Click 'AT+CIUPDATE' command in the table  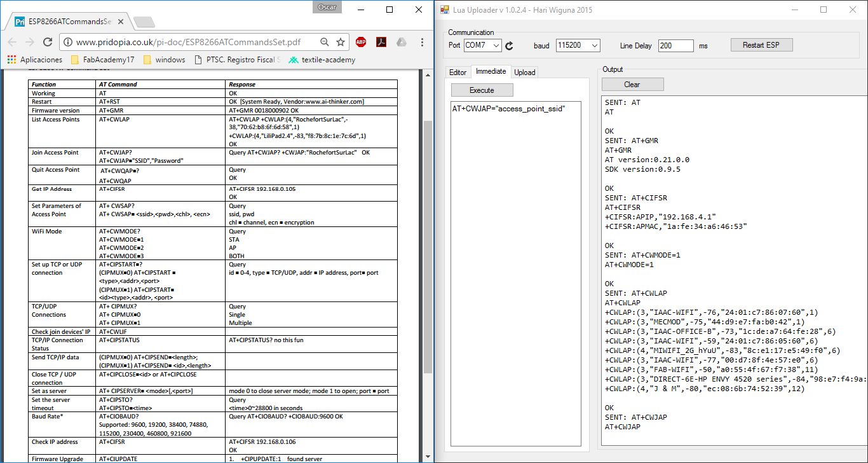(118, 459)
